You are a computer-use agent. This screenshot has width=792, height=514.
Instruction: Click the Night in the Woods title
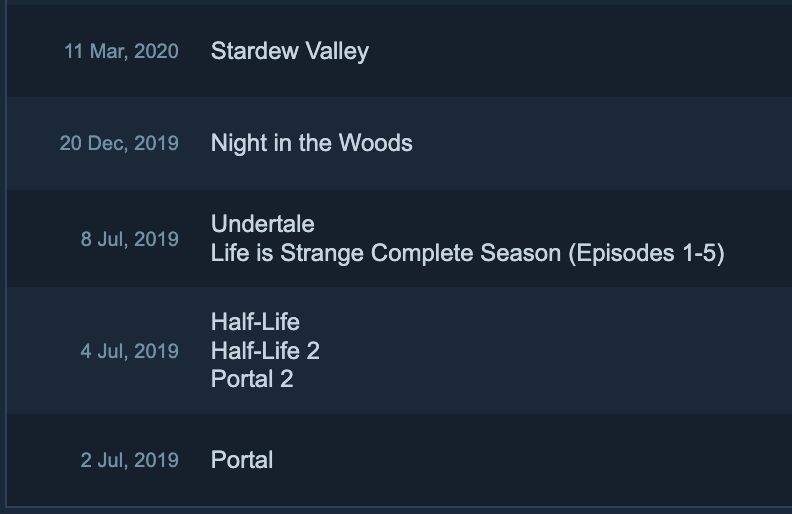[x=312, y=143]
